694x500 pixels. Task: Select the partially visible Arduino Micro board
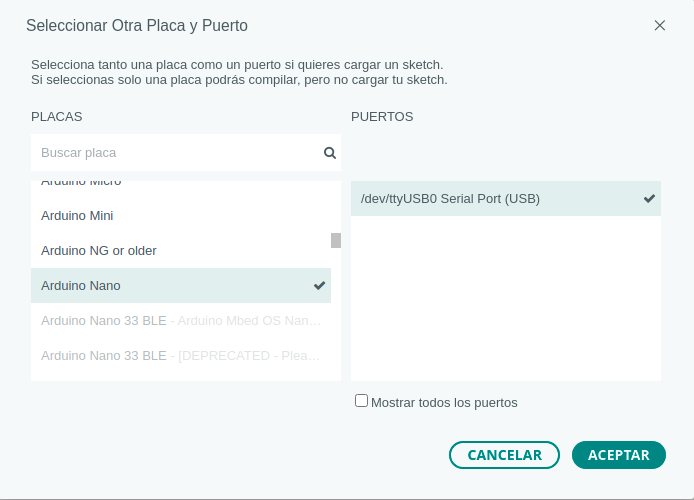81,184
